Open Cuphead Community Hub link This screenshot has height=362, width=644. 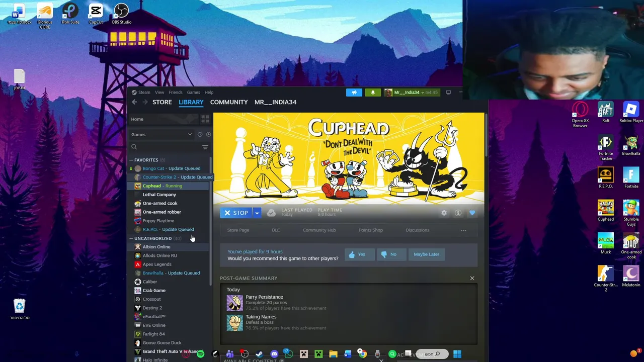319,230
